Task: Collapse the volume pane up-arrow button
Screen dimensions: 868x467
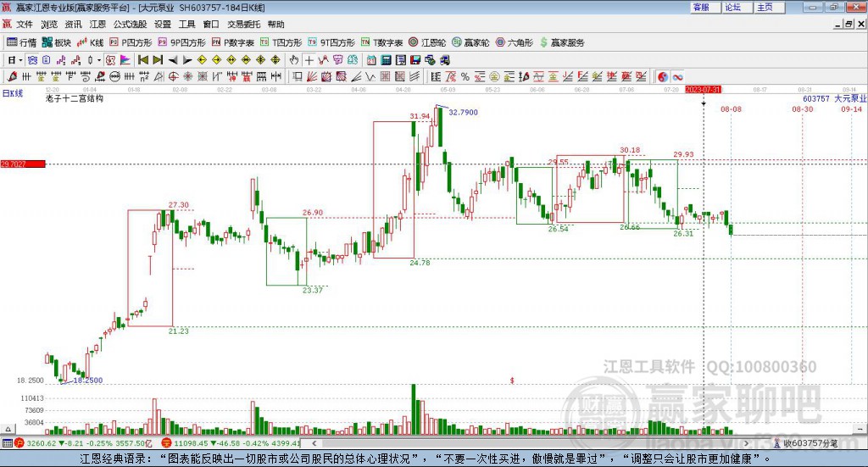Action: (8, 429)
